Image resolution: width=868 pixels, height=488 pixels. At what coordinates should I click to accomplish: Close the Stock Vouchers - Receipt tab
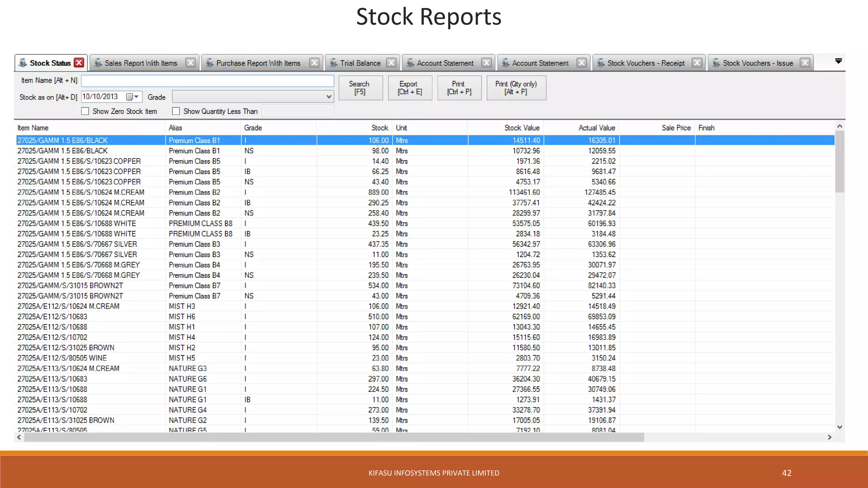pos(697,63)
